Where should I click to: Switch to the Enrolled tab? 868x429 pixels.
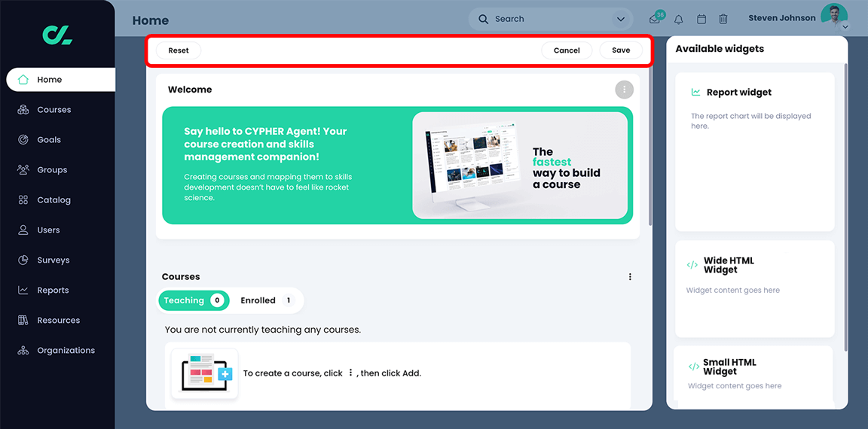coord(266,301)
